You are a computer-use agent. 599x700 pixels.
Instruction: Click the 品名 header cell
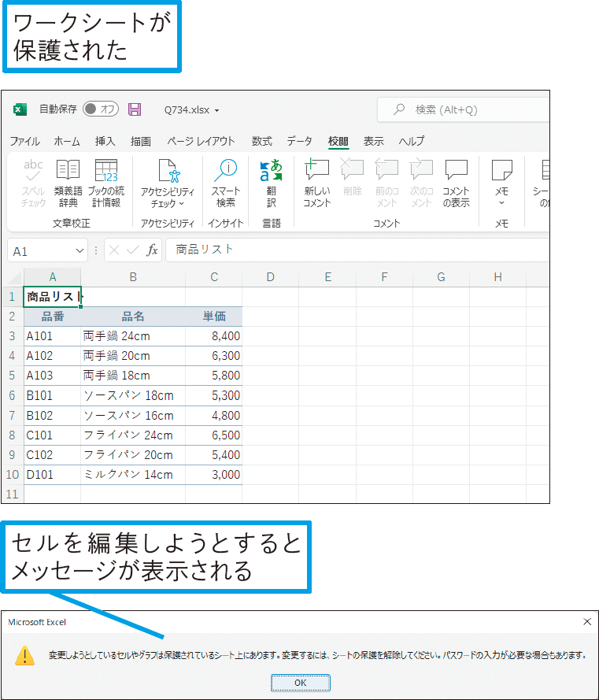point(133,317)
